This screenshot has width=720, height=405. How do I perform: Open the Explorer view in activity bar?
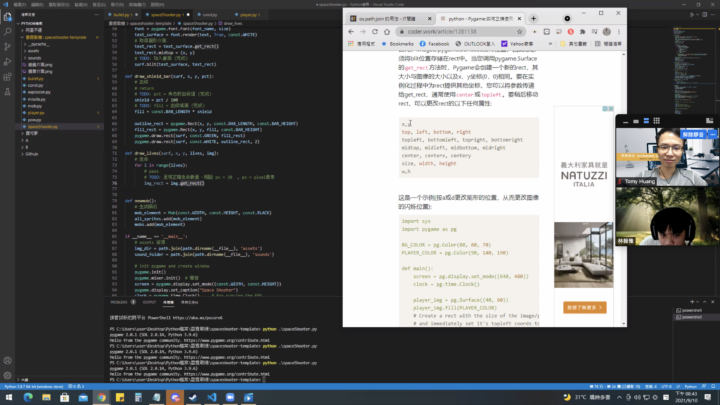point(6,18)
